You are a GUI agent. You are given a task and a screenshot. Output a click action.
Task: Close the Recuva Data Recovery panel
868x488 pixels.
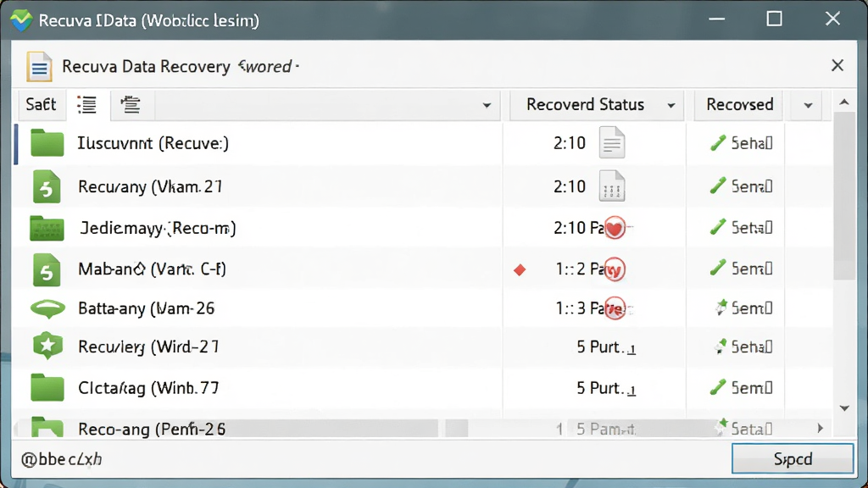tap(837, 65)
